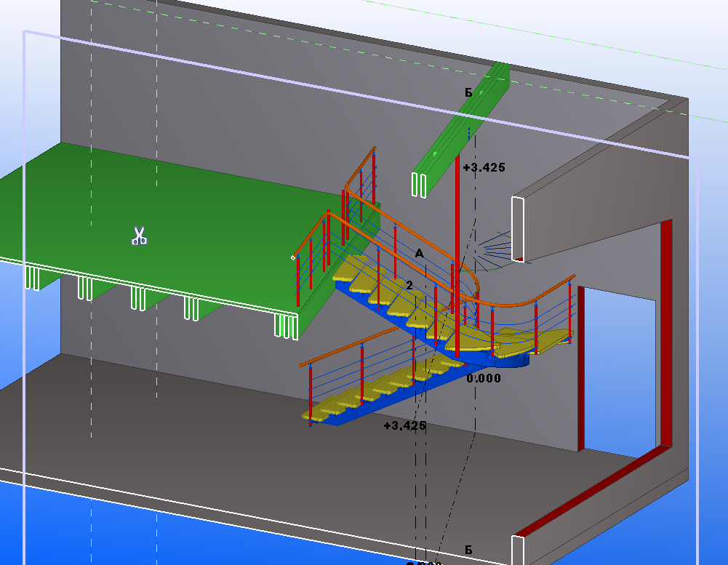Screen dimensions: 728x565
Task: Click the +3.425 label below lower flight
Action: 405,425
